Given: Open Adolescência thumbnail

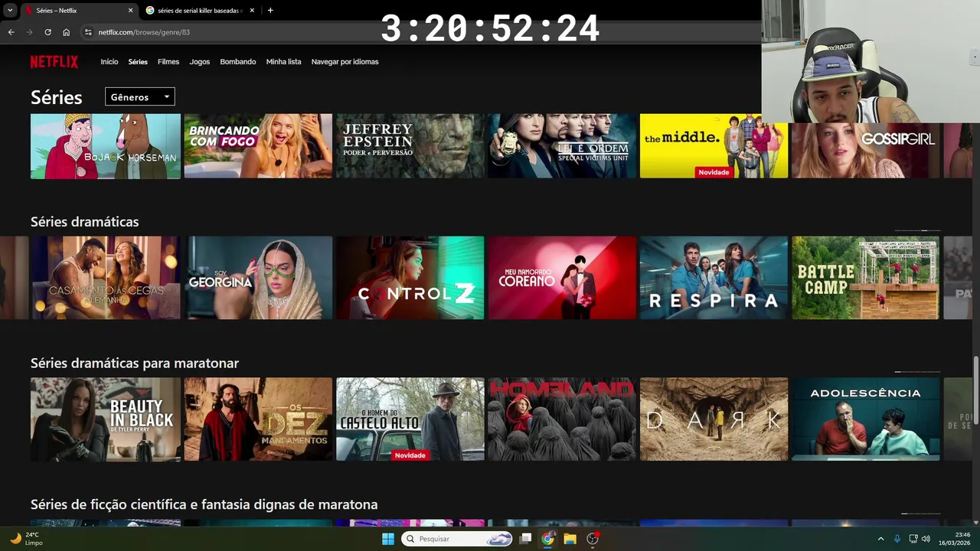Looking at the screenshot, I should (x=865, y=419).
